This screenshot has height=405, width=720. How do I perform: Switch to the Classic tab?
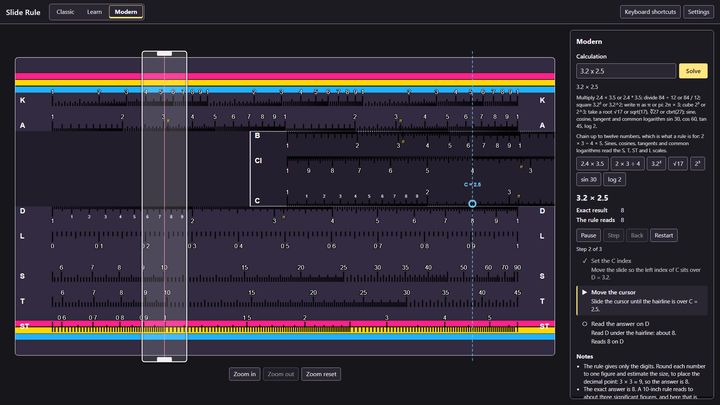click(65, 12)
